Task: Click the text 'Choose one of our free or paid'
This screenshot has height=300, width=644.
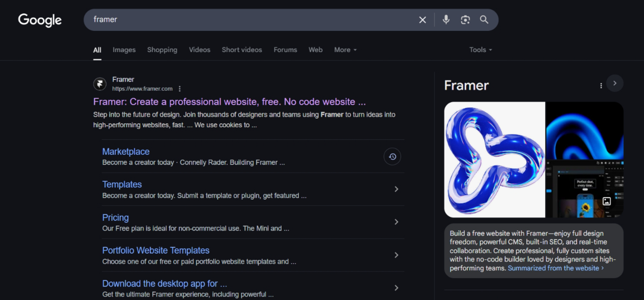Action: pyautogui.click(x=148, y=261)
